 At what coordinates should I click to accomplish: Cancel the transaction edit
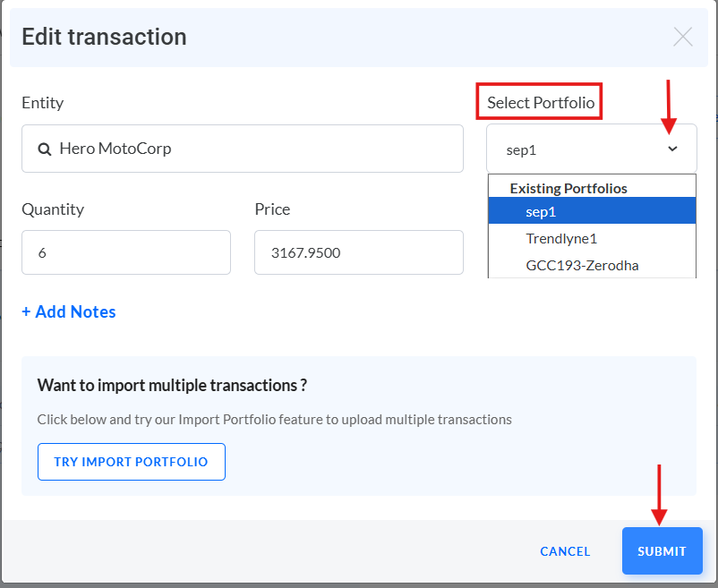tap(565, 551)
